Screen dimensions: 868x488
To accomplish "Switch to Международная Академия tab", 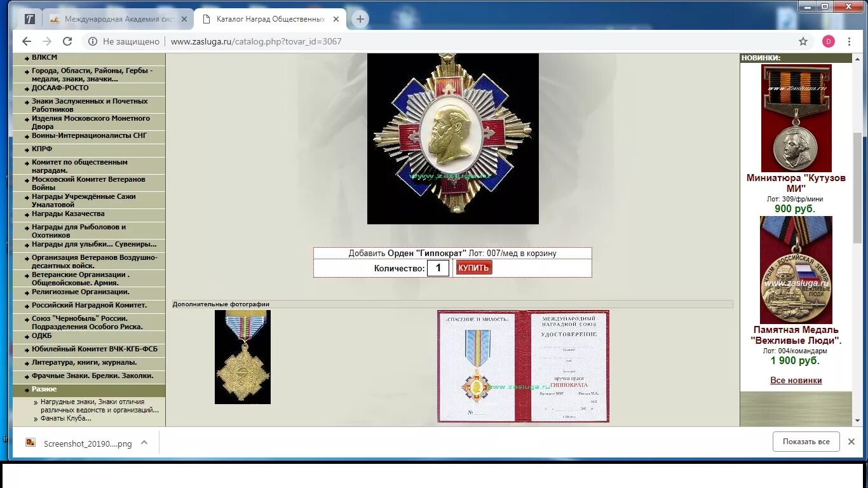I will [118, 19].
